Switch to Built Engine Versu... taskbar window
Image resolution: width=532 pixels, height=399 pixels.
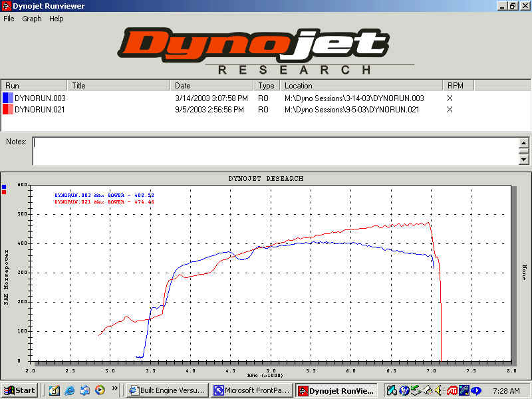[167, 390]
